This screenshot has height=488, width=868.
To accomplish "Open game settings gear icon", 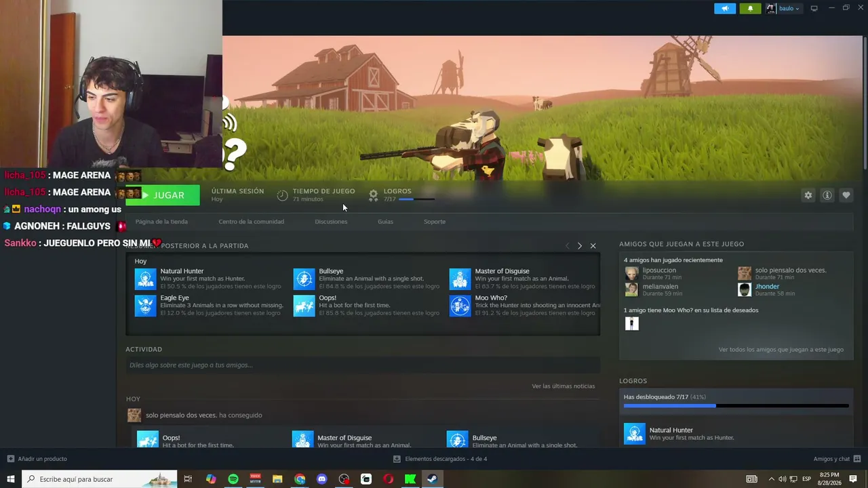I will point(808,195).
